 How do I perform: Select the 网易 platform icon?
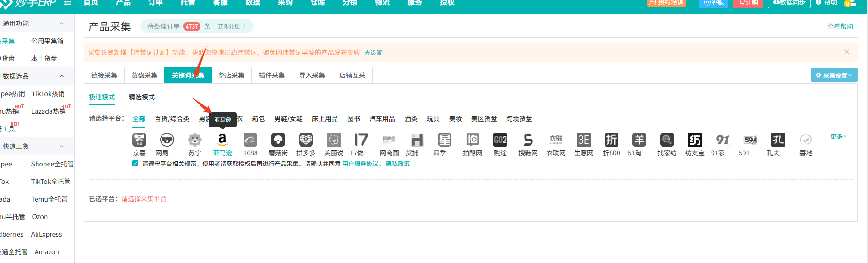[167, 140]
